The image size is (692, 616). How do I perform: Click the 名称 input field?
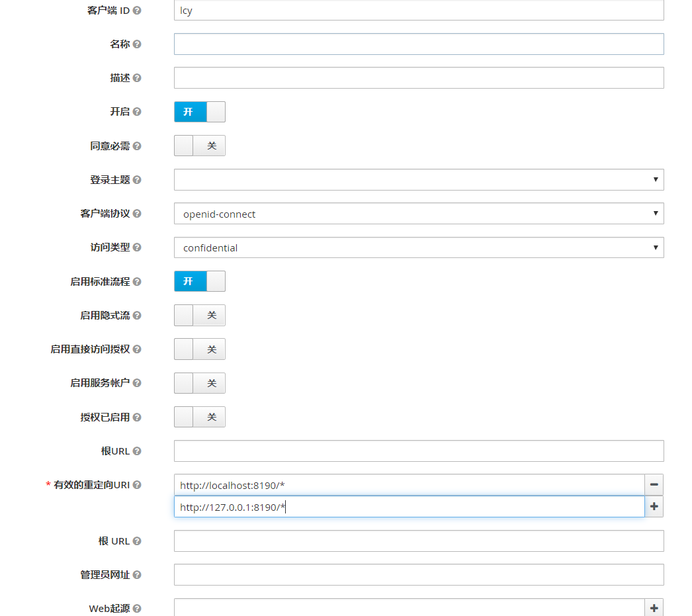click(x=418, y=44)
